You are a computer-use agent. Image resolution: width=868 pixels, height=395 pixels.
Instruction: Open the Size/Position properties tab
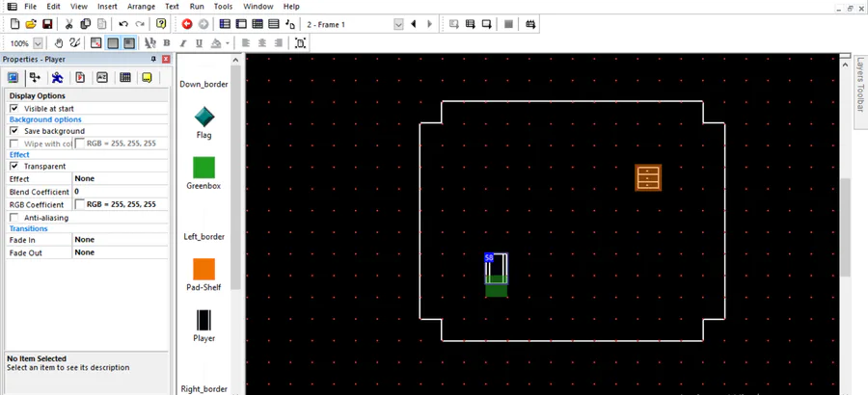35,77
